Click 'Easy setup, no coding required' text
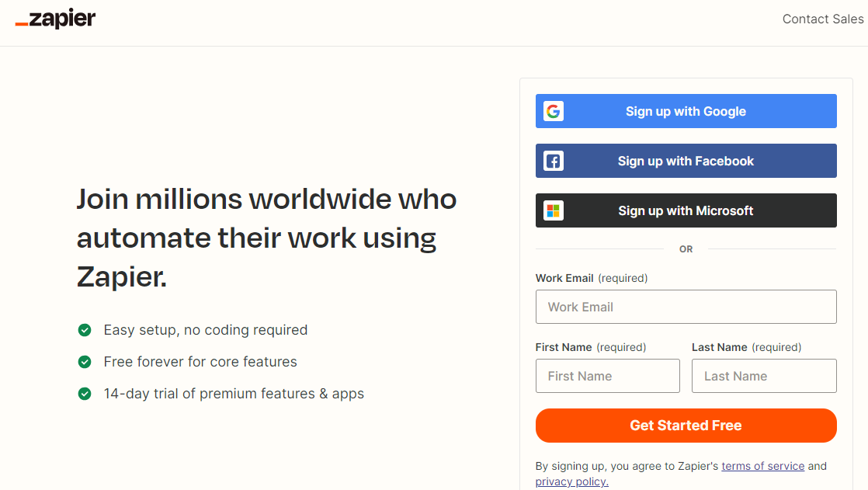 (x=206, y=330)
